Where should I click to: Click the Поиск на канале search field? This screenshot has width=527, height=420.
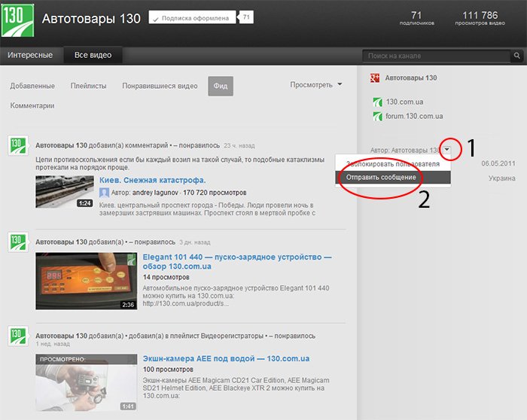coord(436,56)
